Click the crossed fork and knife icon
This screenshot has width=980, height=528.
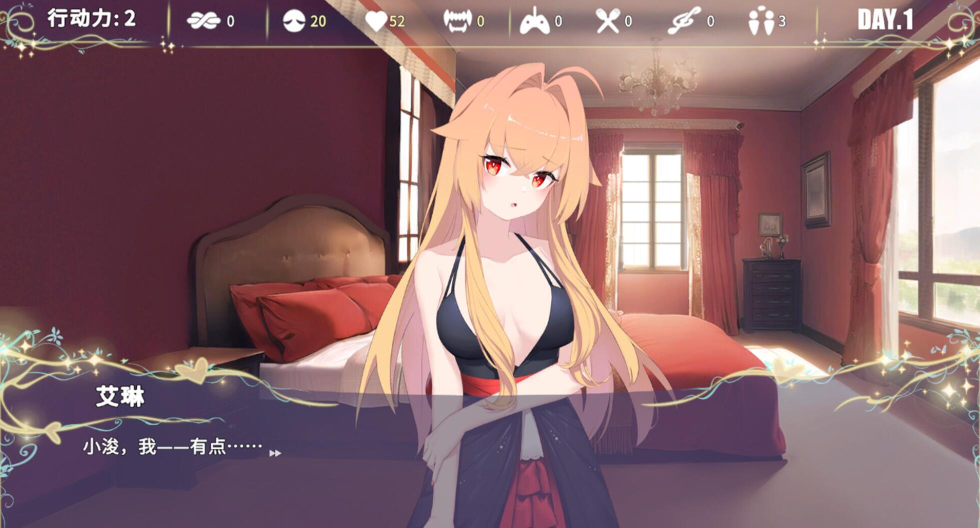click(x=609, y=21)
